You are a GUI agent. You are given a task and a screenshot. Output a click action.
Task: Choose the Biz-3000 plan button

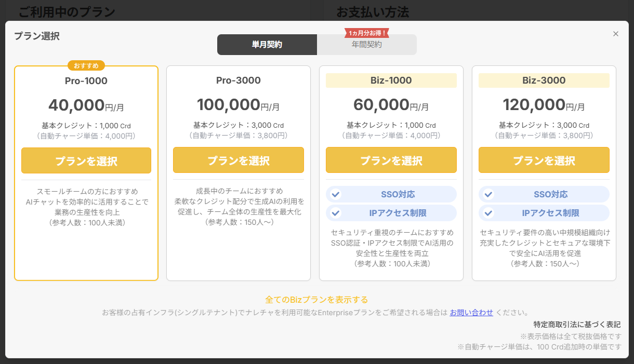click(544, 160)
